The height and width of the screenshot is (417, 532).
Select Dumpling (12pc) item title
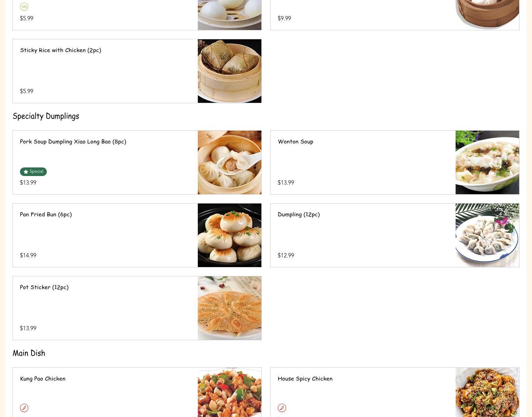tap(299, 214)
